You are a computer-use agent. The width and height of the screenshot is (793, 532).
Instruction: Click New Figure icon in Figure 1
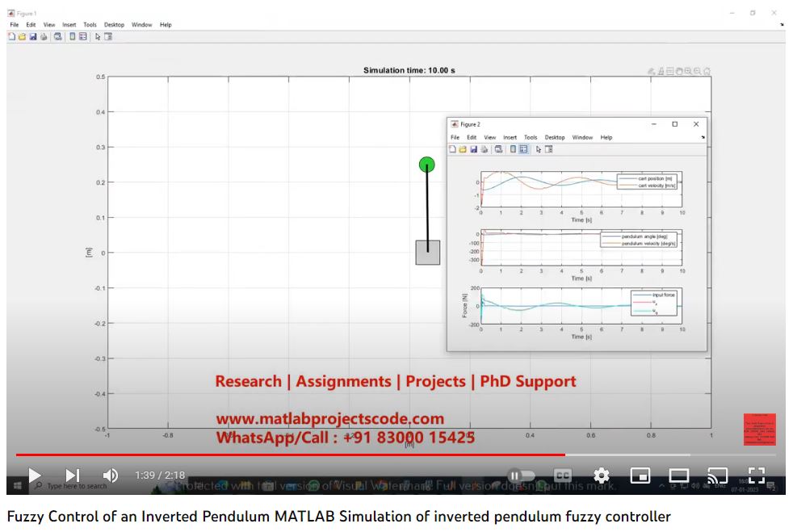click(11, 36)
